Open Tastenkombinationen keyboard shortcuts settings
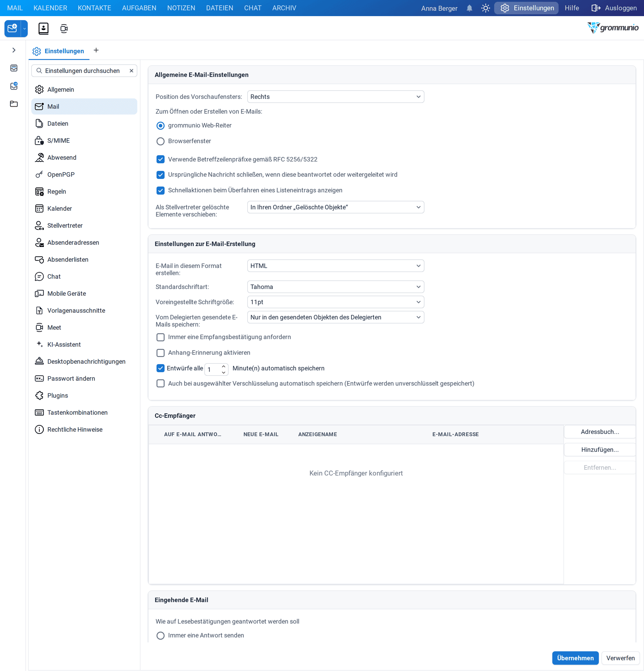Image resolution: width=644 pixels, height=671 pixels. click(x=84, y=412)
